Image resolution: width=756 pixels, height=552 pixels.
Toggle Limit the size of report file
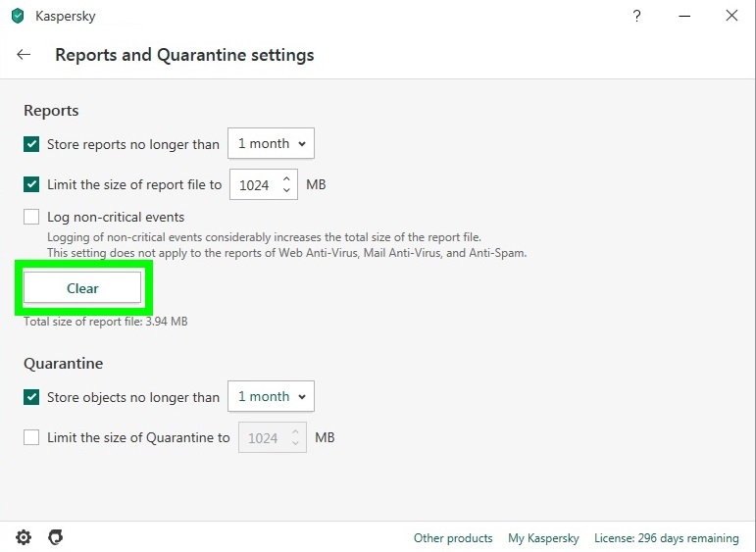[x=31, y=184]
